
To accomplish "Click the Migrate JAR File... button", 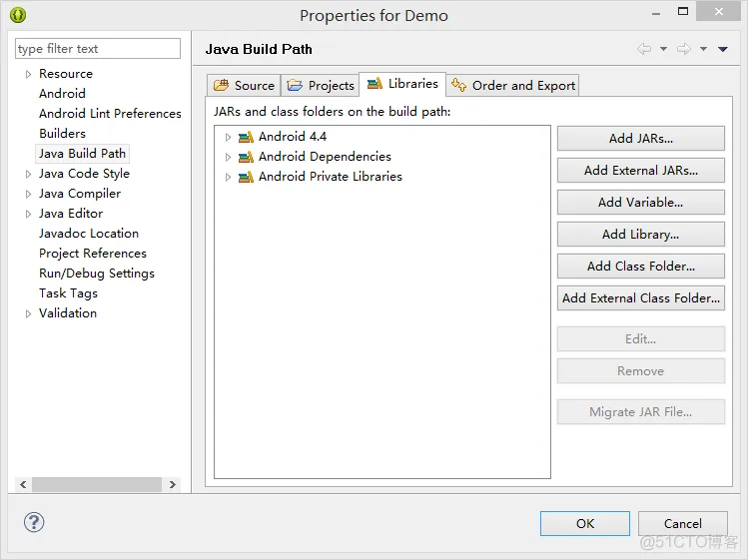I will click(x=641, y=412).
